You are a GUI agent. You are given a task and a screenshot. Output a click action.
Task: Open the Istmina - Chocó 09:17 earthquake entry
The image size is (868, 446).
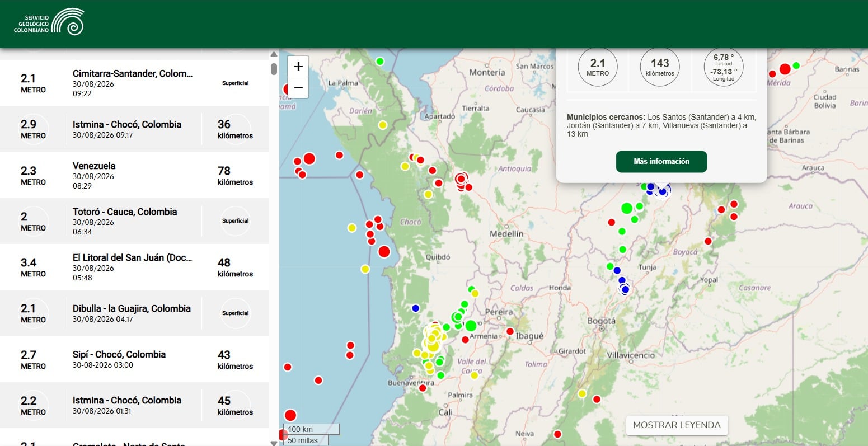click(x=134, y=129)
